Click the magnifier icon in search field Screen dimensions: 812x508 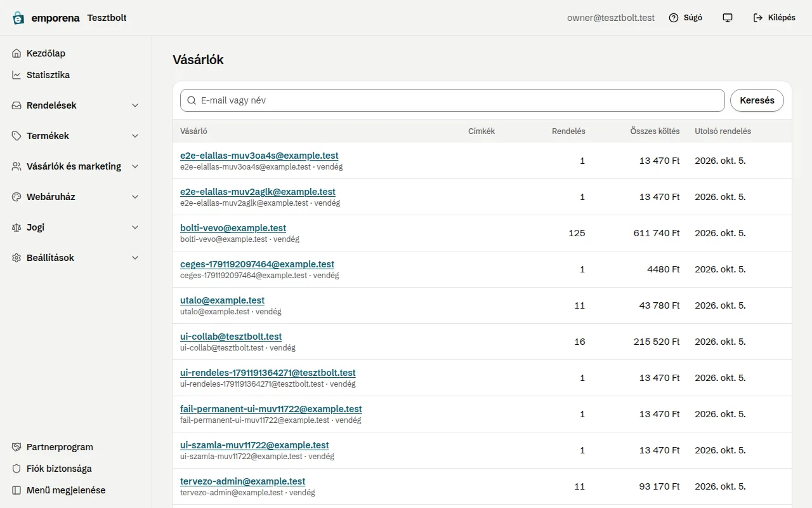192,100
